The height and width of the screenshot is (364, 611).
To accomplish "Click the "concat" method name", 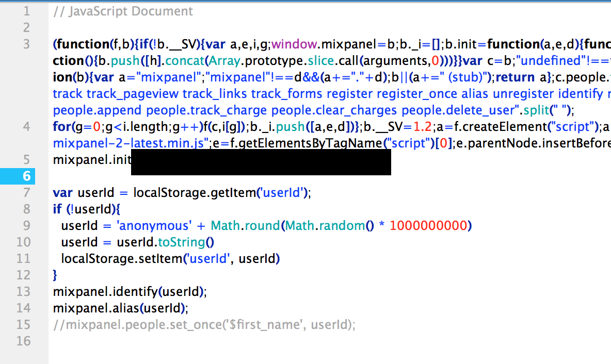I will coord(185,61).
